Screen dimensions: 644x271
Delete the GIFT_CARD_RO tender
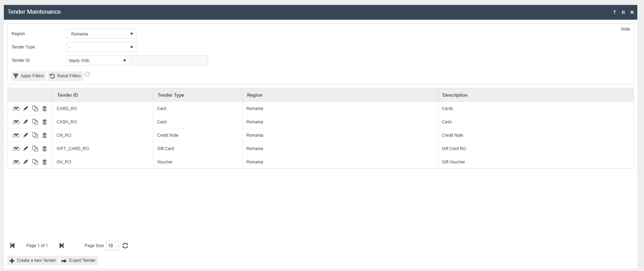click(x=45, y=149)
